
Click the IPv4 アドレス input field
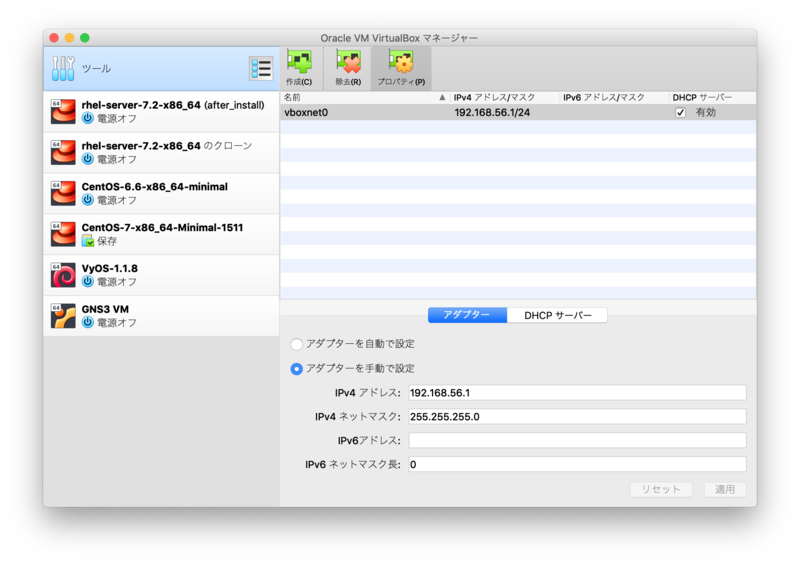coord(577,393)
